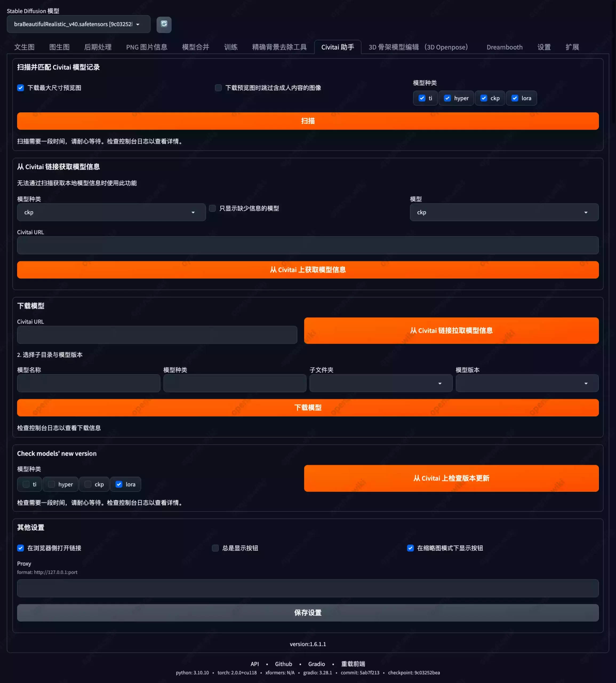Toggle 在缩略图模式下显示按钮 checkbox
The width and height of the screenshot is (616, 683).
410,548
